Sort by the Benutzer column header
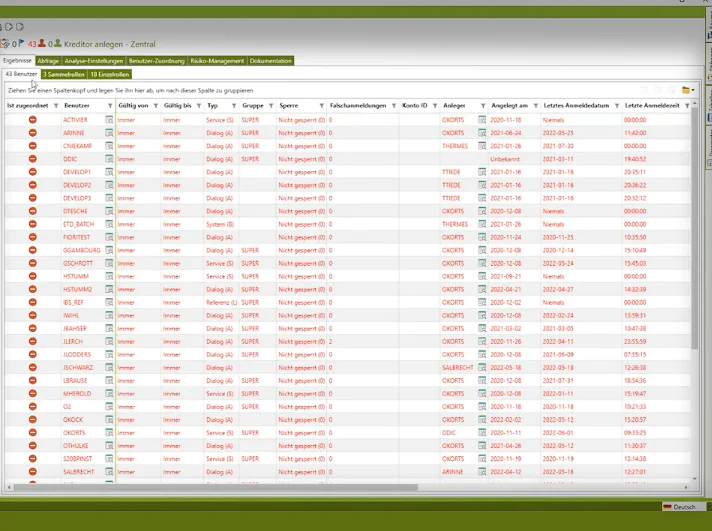 pos(77,105)
